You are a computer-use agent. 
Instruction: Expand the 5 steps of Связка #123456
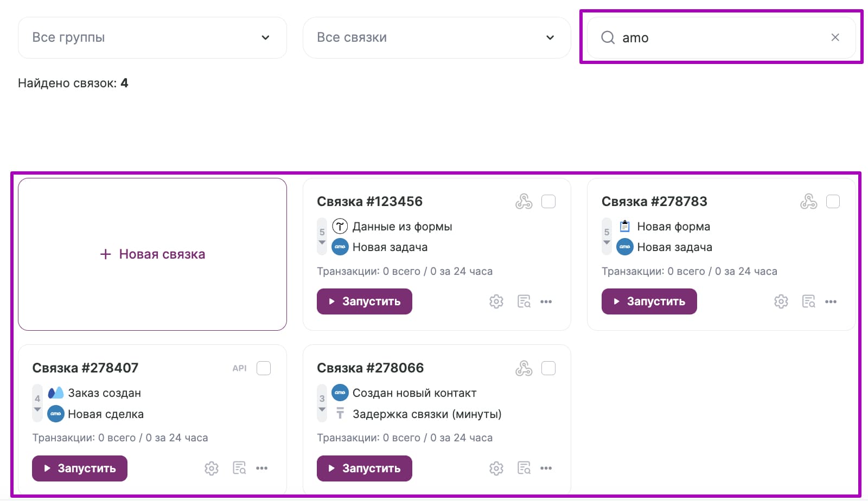coord(322,236)
